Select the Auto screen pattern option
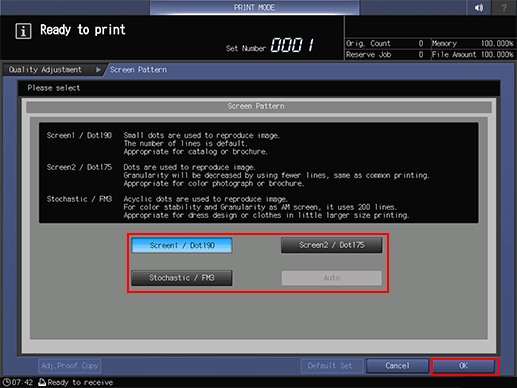This screenshot has height=388, width=517. click(332, 278)
